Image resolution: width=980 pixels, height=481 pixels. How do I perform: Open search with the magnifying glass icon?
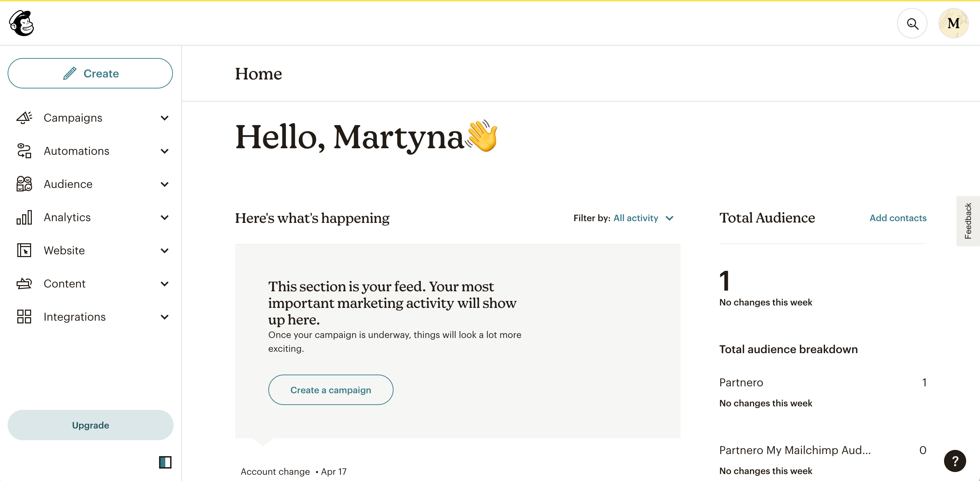pyautogui.click(x=912, y=23)
